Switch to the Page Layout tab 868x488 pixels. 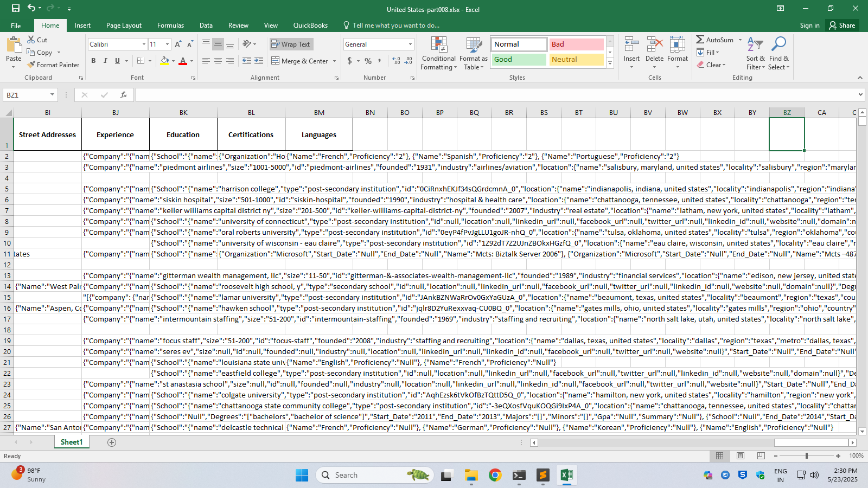[x=124, y=25]
